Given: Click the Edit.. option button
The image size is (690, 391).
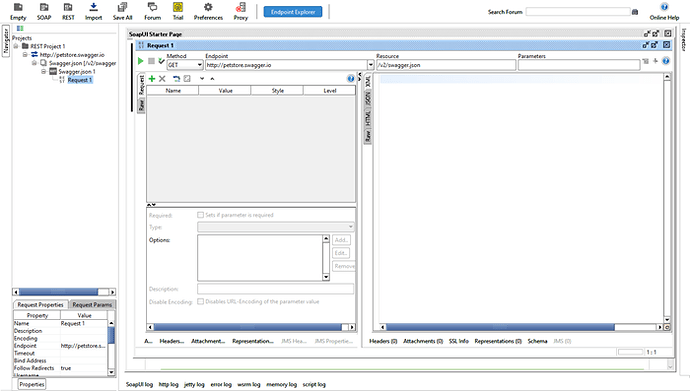Looking at the screenshot, I should 341,253.
